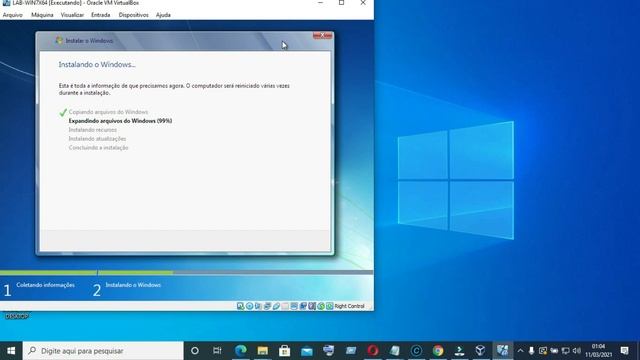Click the taskbar search box

click(x=103, y=351)
